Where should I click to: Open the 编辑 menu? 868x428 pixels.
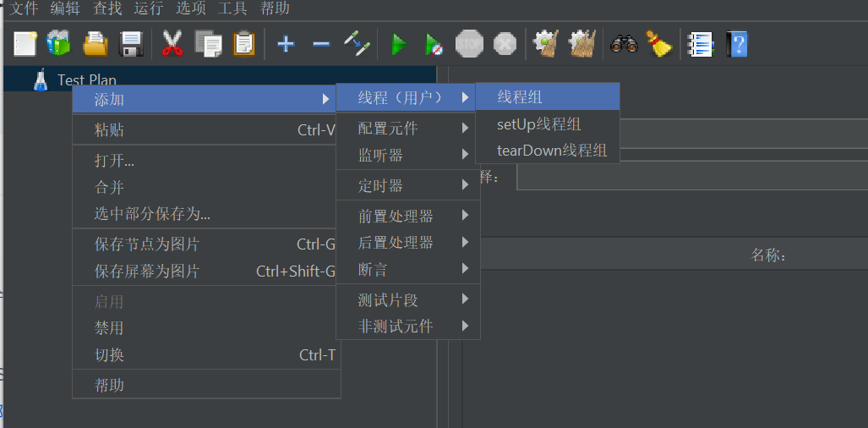tap(65, 8)
